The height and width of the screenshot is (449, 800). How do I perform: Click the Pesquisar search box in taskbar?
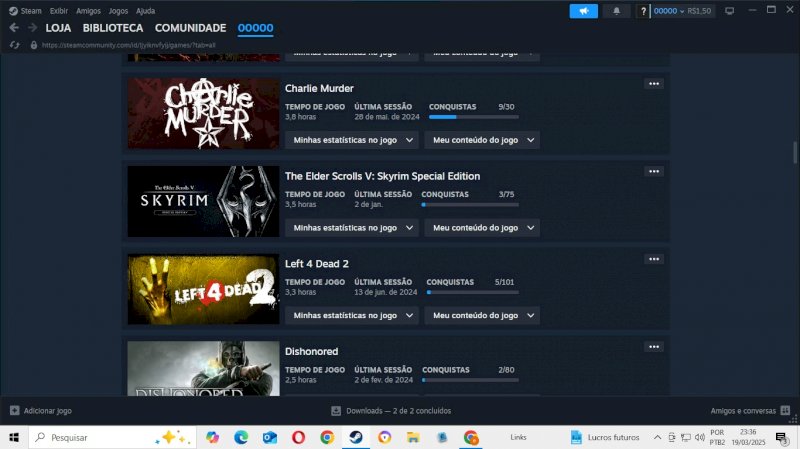(x=112, y=437)
